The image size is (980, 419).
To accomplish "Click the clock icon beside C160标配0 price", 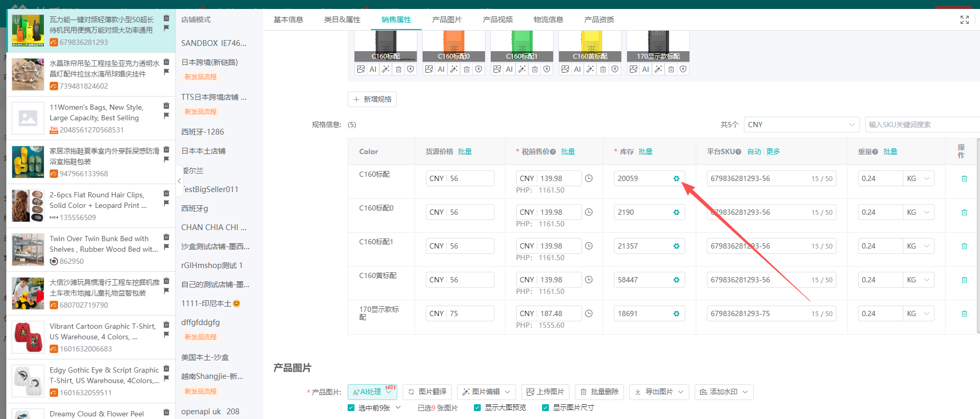I will (x=589, y=212).
